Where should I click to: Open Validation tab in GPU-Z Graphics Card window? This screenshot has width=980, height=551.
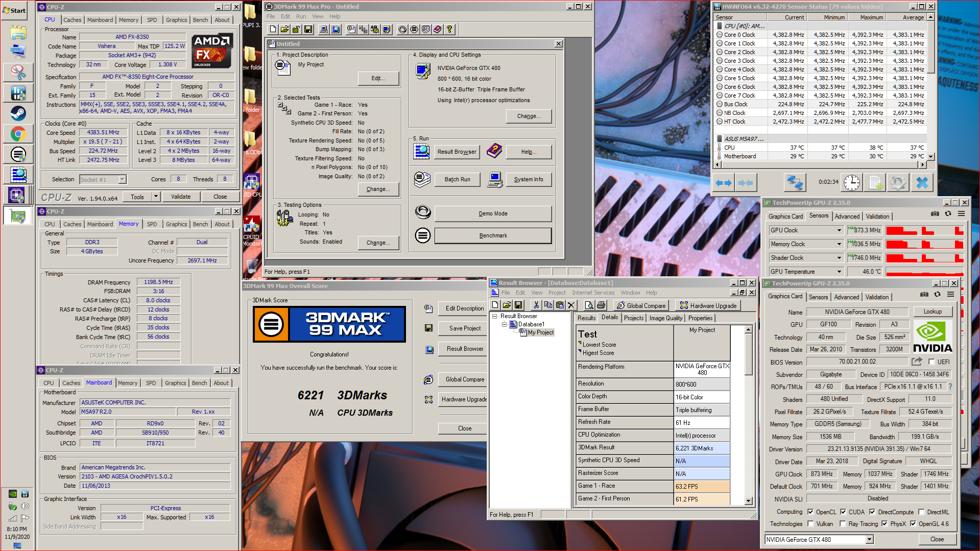click(877, 297)
